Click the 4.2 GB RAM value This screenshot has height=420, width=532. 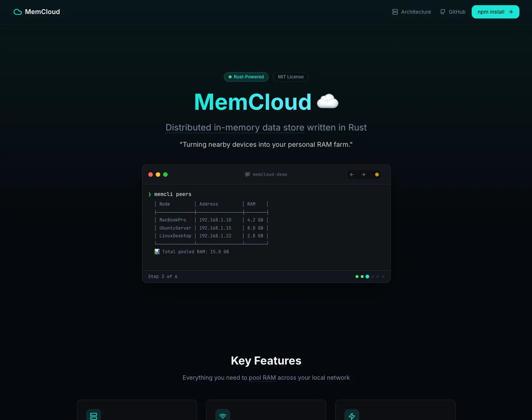255,220
